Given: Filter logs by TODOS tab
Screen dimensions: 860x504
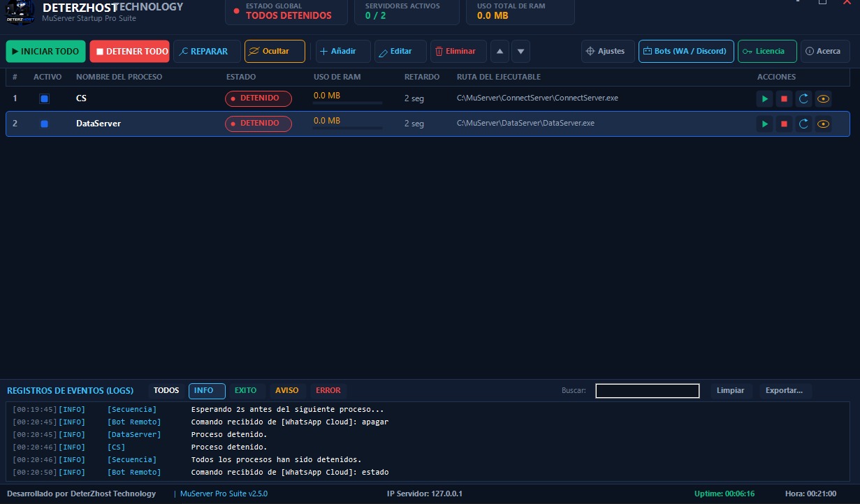Looking at the screenshot, I should tap(166, 391).
